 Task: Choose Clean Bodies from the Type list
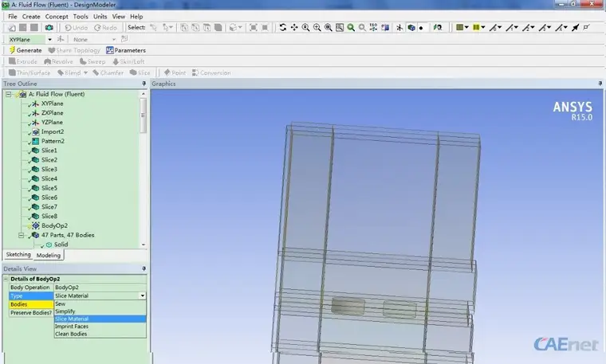point(100,334)
